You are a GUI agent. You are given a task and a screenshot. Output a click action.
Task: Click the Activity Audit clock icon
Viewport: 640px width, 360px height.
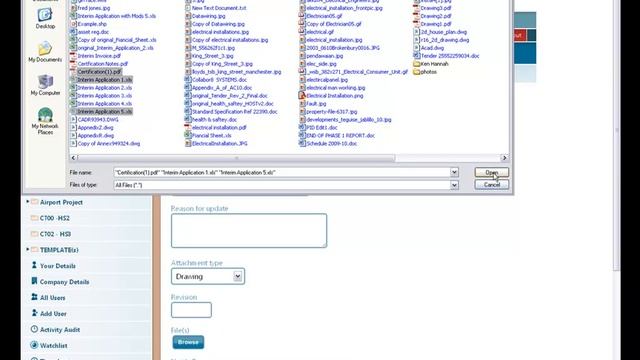[x=34, y=329]
